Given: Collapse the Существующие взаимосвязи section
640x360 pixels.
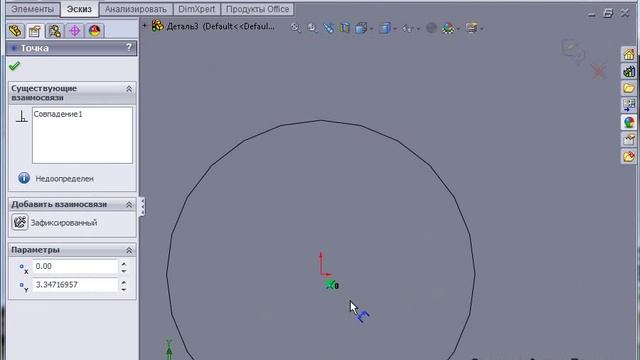Looking at the screenshot, I should [x=129, y=89].
